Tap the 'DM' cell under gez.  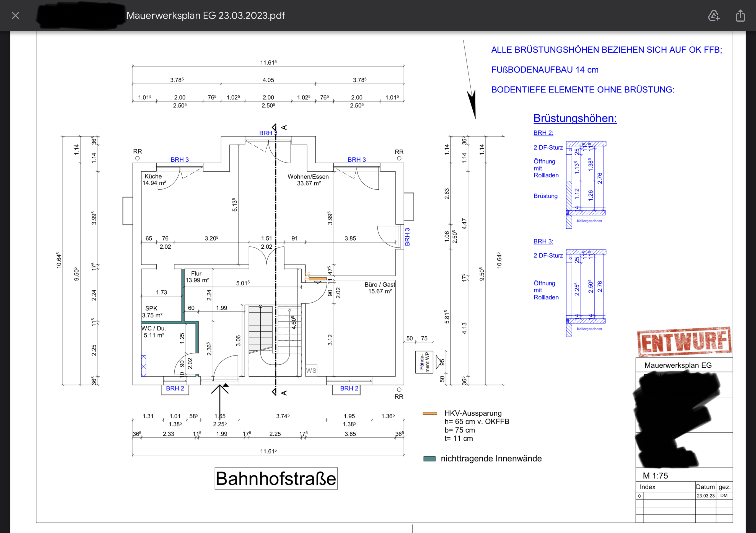point(724,495)
